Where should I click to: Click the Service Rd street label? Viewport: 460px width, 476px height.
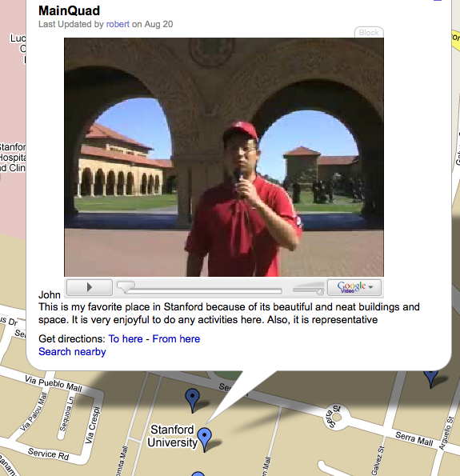(x=49, y=454)
